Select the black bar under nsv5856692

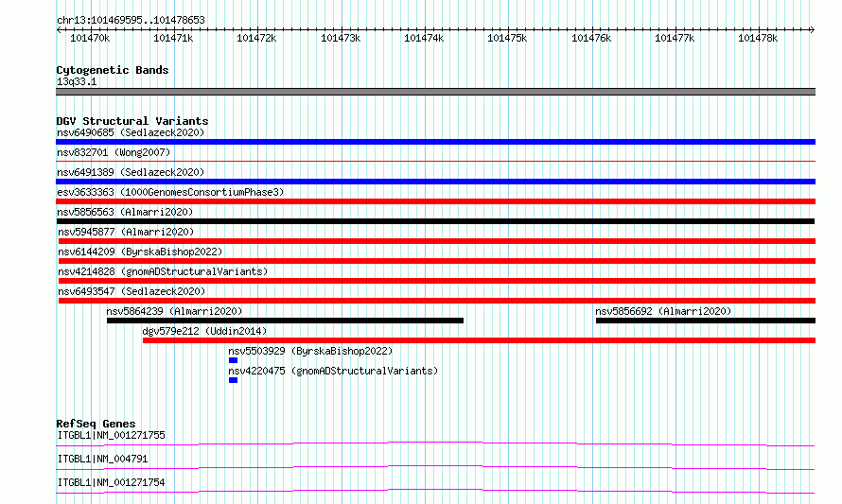706,321
